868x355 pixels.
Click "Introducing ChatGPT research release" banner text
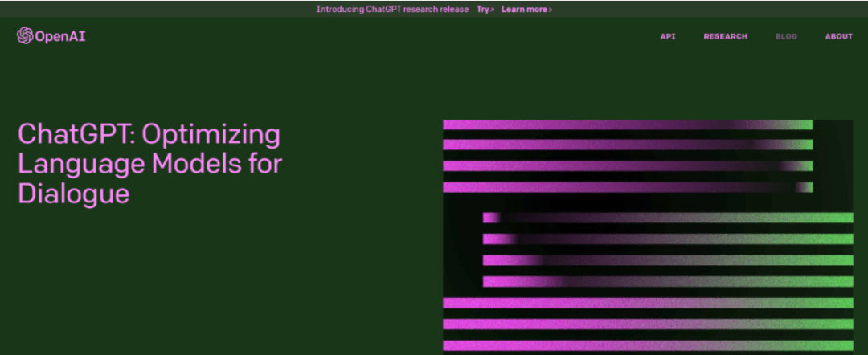click(392, 10)
